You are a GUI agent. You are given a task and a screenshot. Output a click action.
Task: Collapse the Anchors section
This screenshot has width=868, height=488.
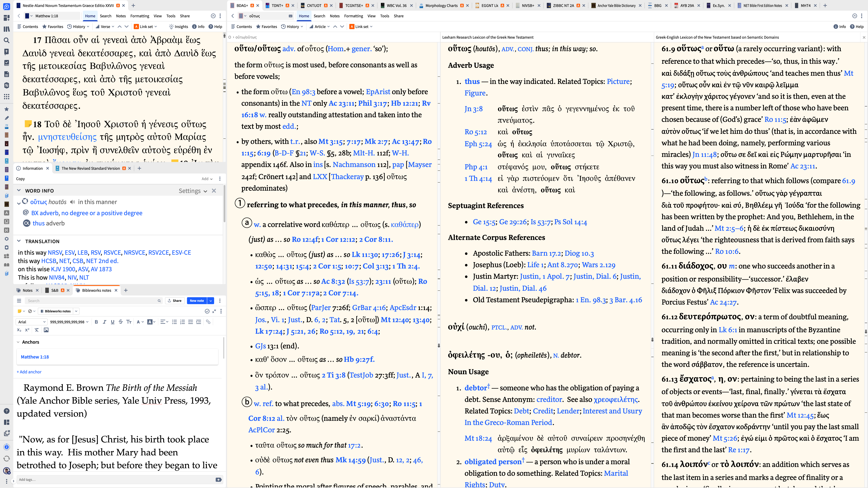(x=18, y=342)
